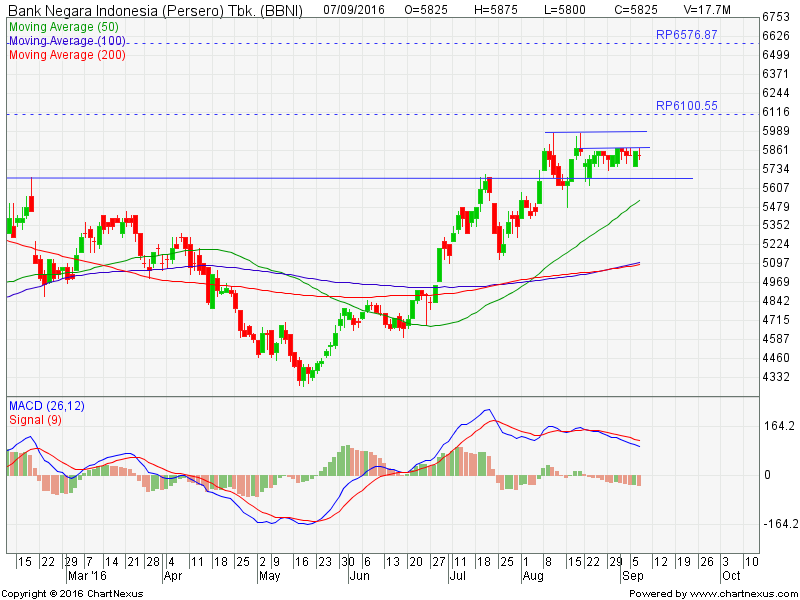The image size is (800, 600).
Task: Click the 5989 price axis label
Action: tap(776, 131)
